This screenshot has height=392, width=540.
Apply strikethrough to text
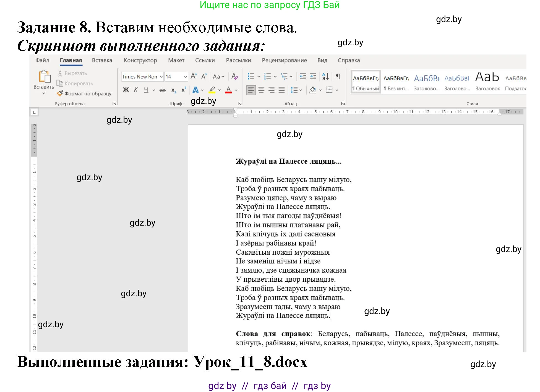coord(163,90)
